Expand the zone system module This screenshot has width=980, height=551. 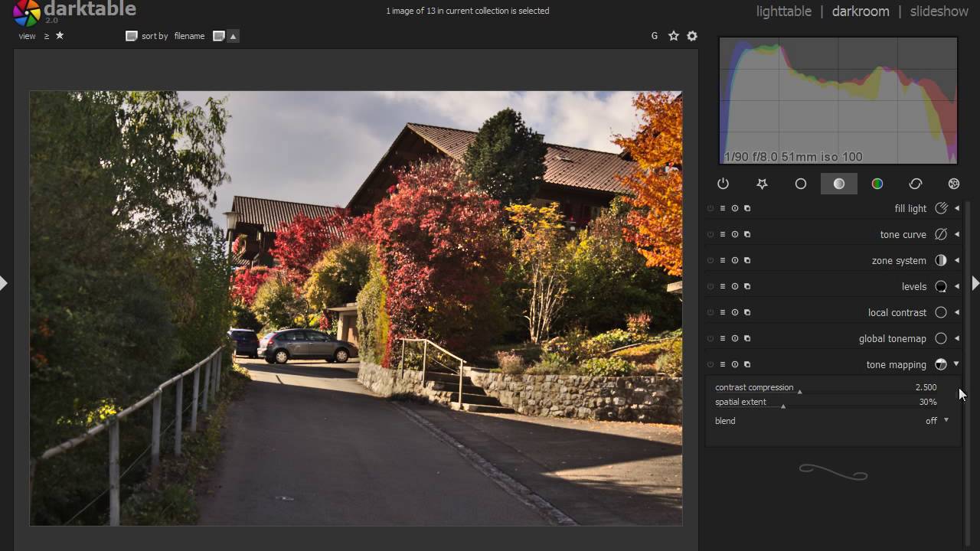[956, 260]
